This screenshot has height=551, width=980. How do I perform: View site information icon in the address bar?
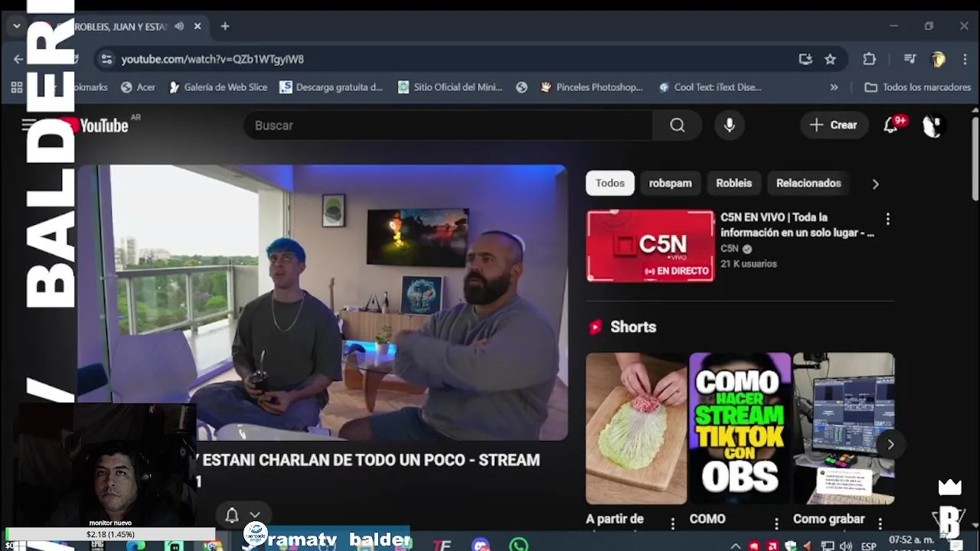pyautogui.click(x=106, y=59)
